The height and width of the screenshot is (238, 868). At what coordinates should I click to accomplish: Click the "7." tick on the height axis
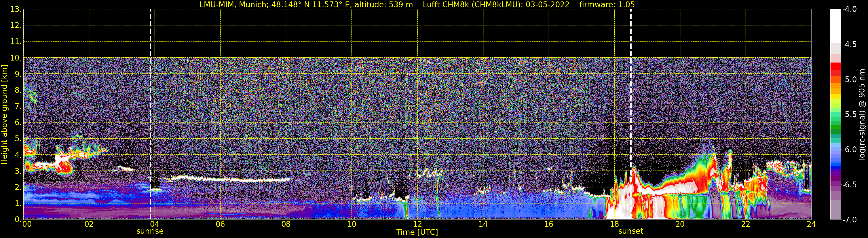[18, 106]
